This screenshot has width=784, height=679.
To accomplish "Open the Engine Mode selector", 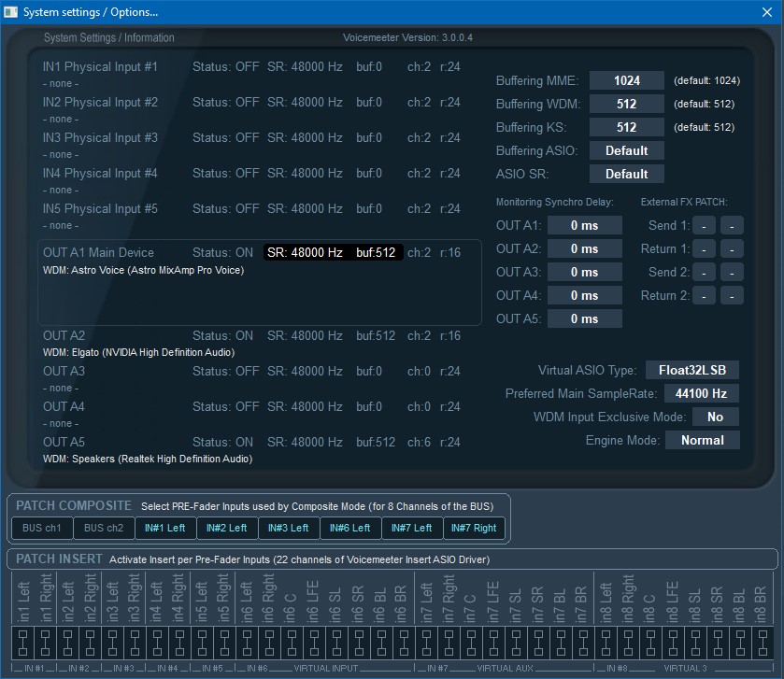I will pos(703,440).
